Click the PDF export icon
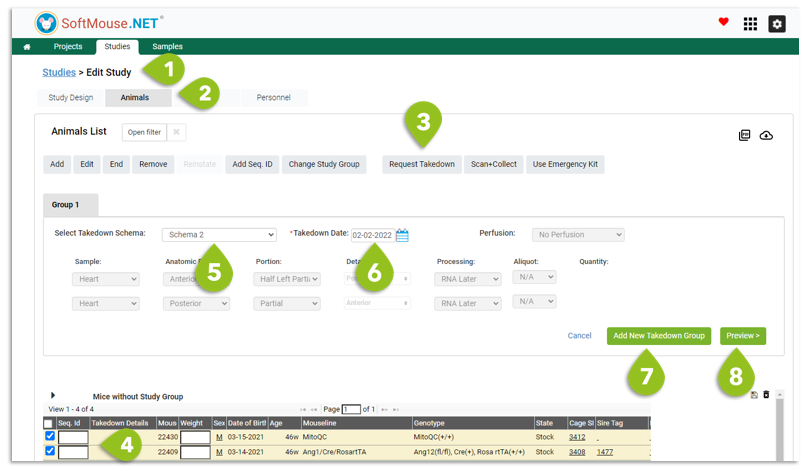 [744, 135]
